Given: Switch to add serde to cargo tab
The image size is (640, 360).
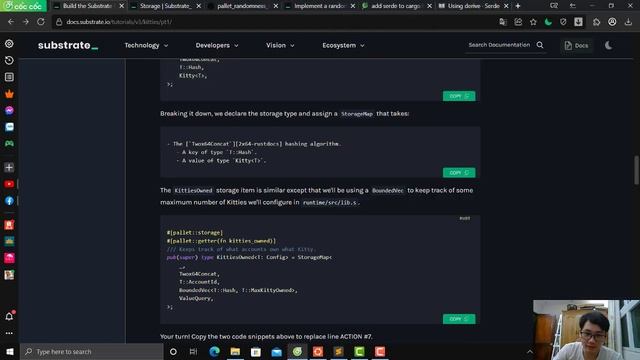Looking at the screenshot, I should click(397, 6).
